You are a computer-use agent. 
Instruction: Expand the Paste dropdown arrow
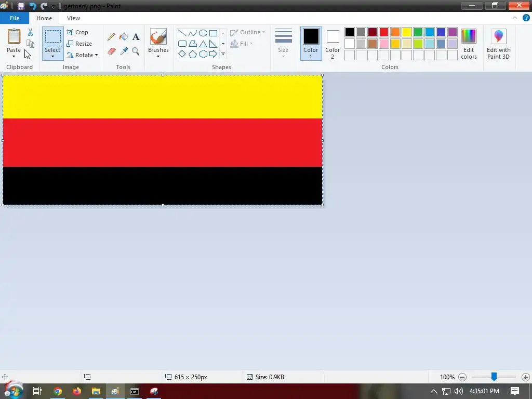click(14, 56)
